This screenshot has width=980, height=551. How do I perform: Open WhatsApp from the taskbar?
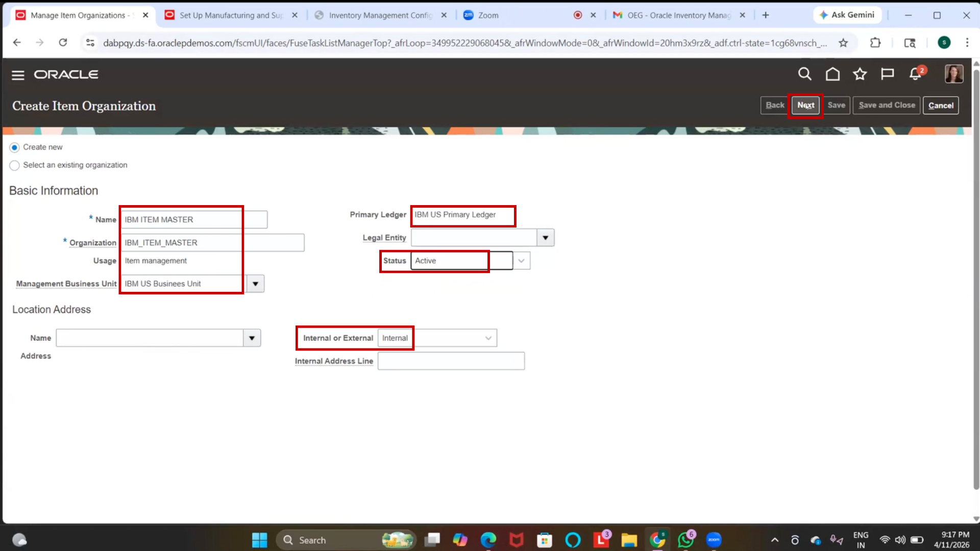point(685,540)
